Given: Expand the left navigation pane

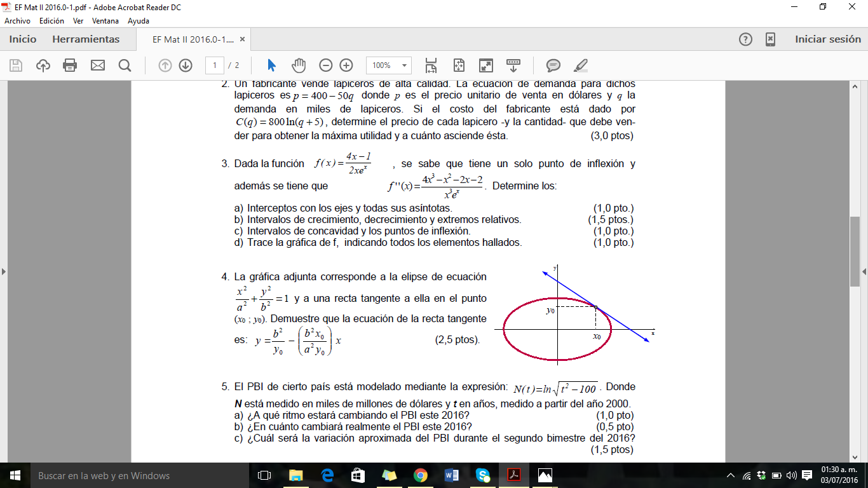Looking at the screenshot, I should (x=4, y=272).
